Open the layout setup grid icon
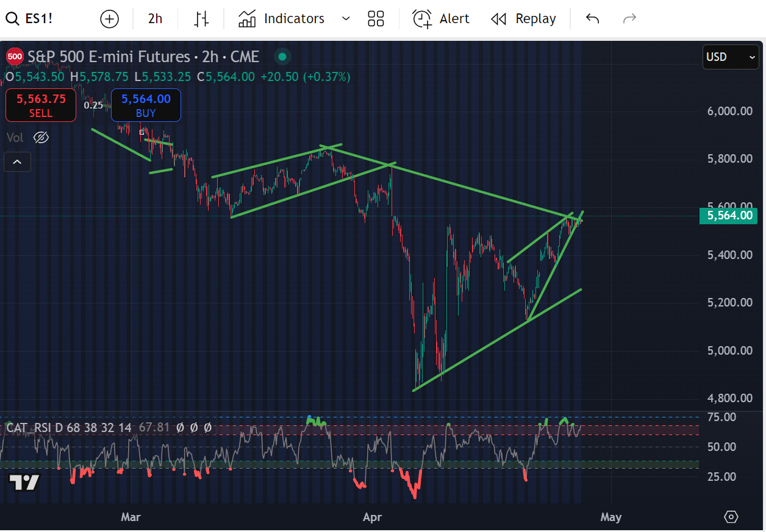 click(376, 19)
